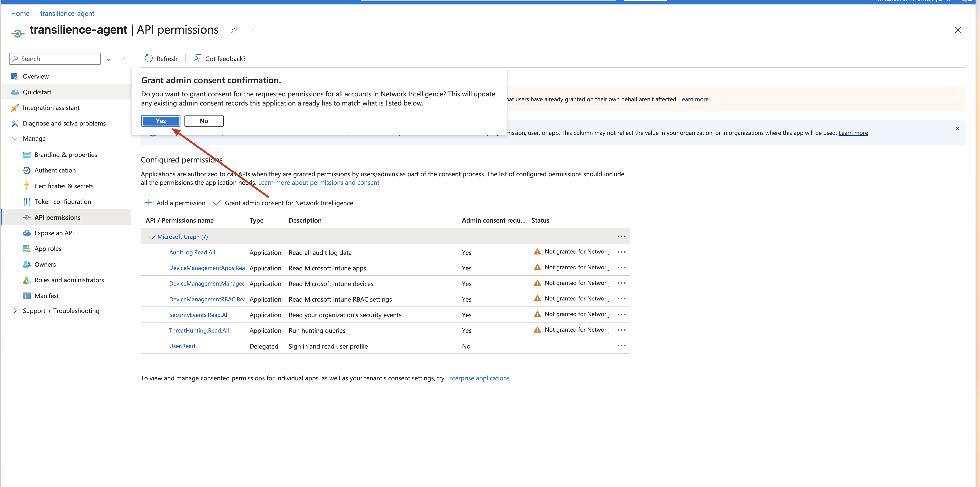Collapse the Microsoft Graph (7) group
The height and width of the screenshot is (487, 980).
[151, 237]
